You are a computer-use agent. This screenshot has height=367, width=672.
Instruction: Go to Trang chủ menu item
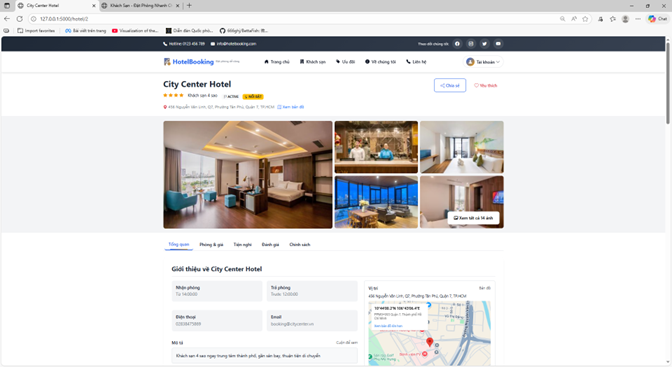pos(277,62)
